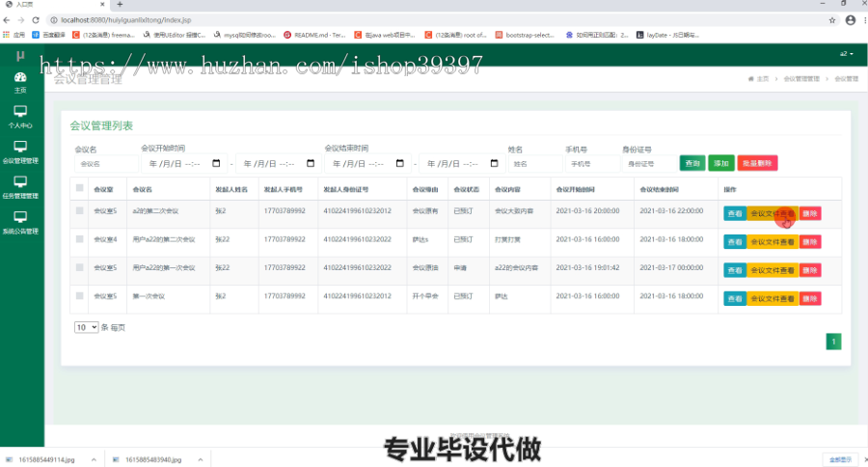Open the 主页 dashboard sidebar icon
The image size is (868, 467).
coord(20,82)
